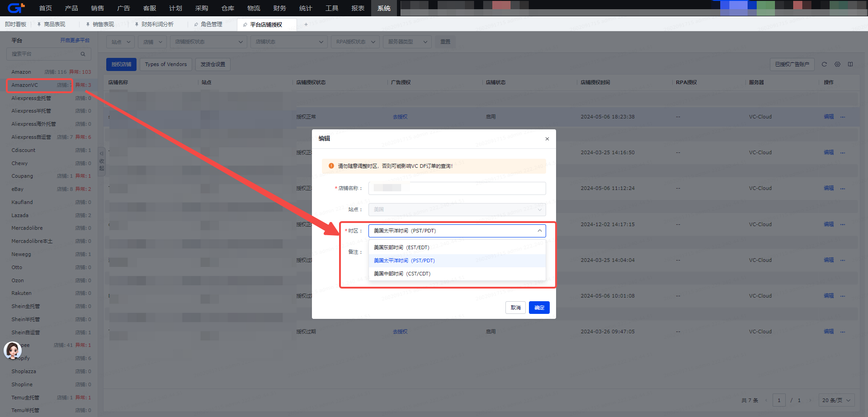Click pin icon on 销售表现 tab
The width and height of the screenshot is (868, 417).
coord(88,24)
